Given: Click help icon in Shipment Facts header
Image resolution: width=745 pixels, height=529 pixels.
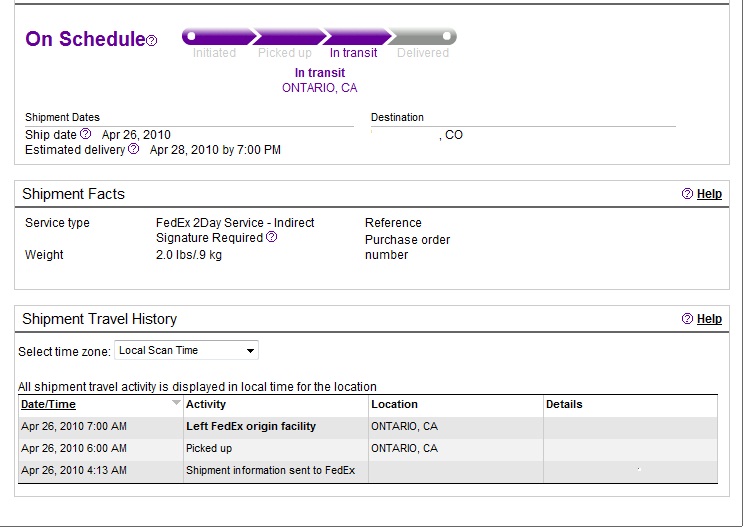Looking at the screenshot, I should click(x=687, y=194).
